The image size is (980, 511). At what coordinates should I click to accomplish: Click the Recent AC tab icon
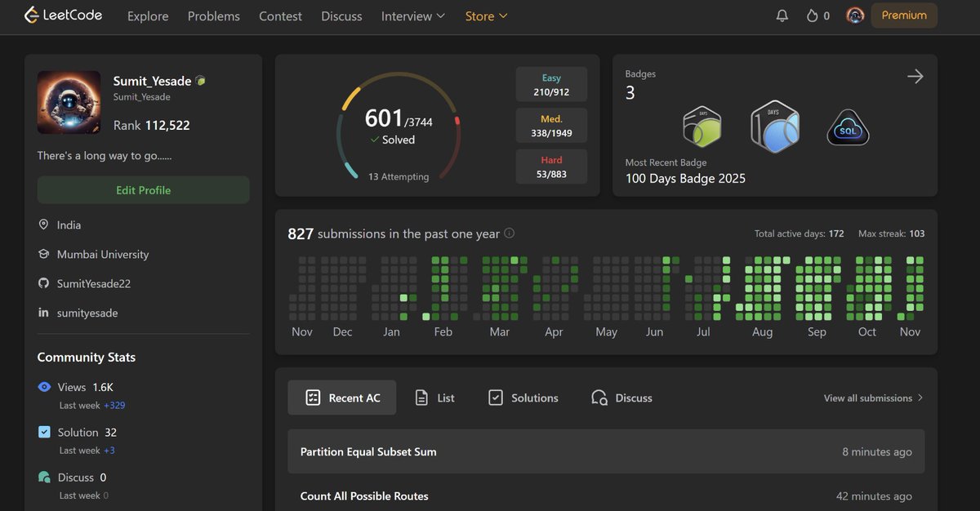313,398
